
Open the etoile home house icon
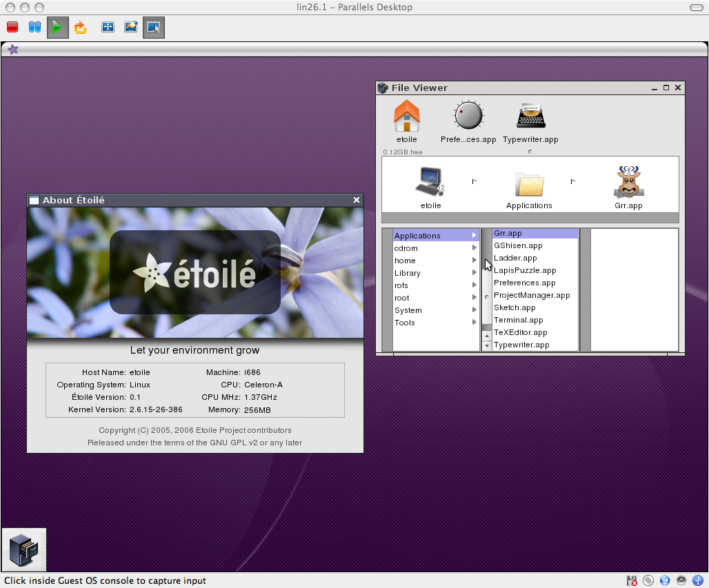point(406,116)
